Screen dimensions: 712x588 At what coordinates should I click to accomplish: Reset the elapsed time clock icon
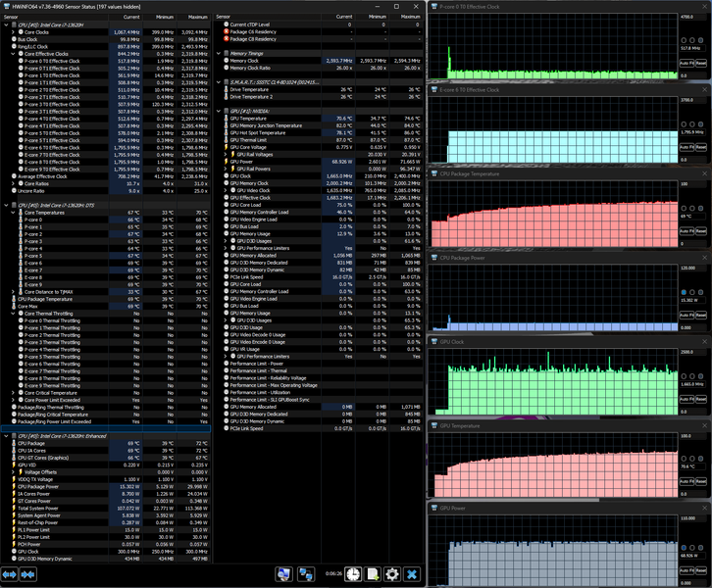[352, 573]
